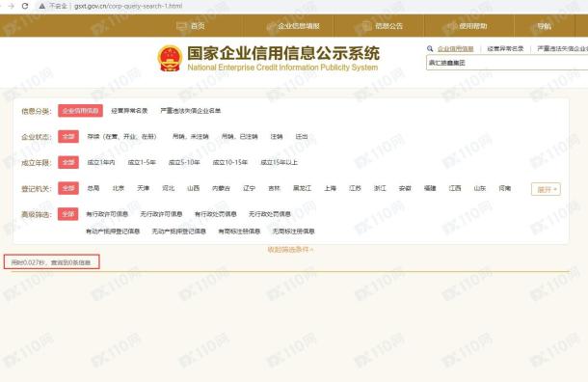Open the 信息公告 navigation item
This screenshot has height=382, width=588.
(388, 26)
